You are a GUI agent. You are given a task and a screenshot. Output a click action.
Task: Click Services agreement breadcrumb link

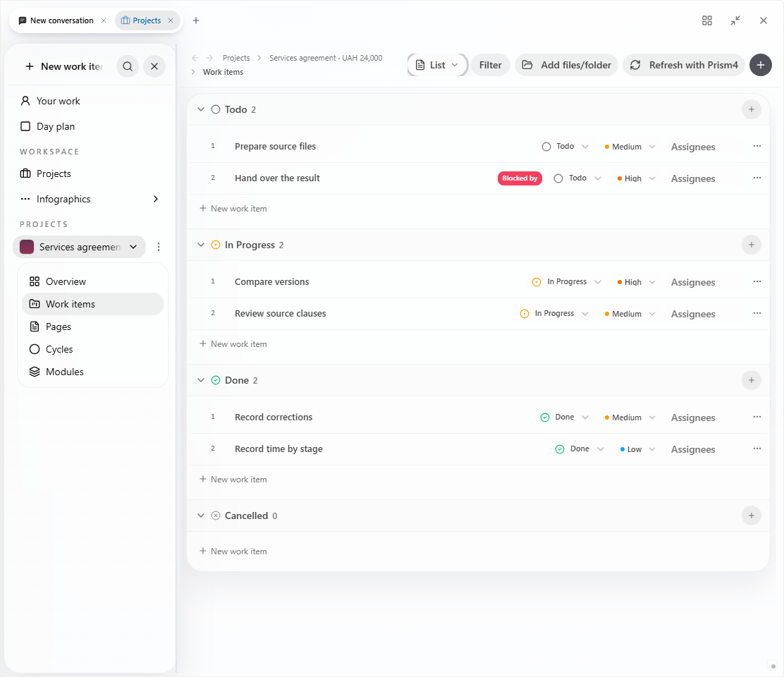pos(326,58)
